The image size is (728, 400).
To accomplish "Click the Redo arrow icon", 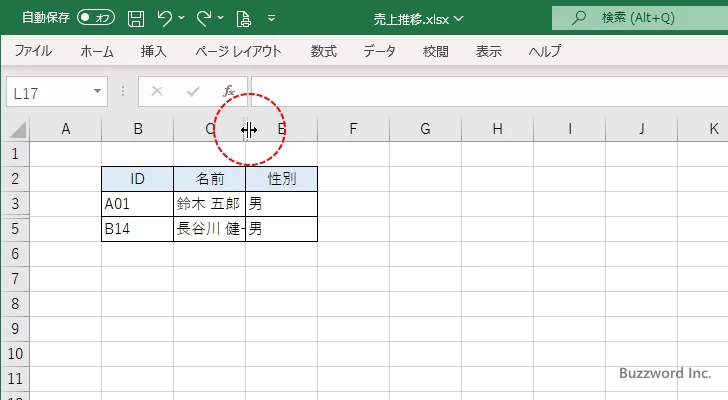I will click(x=203, y=18).
